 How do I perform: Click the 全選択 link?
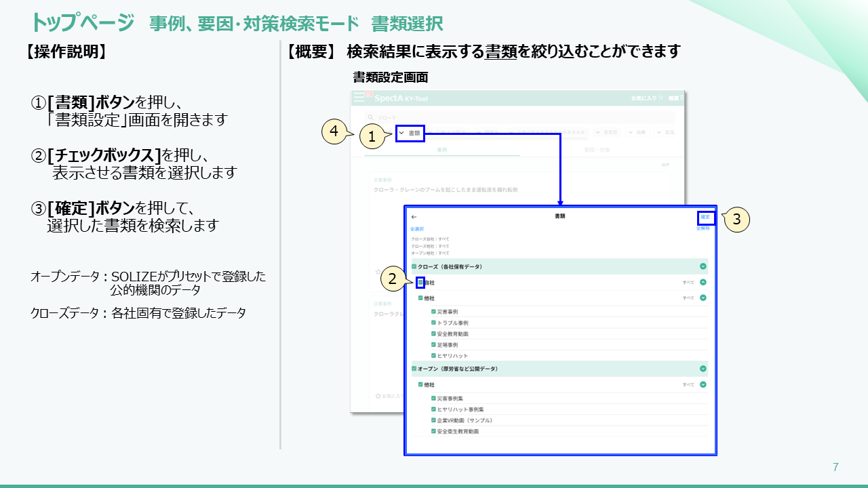(x=417, y=229)
